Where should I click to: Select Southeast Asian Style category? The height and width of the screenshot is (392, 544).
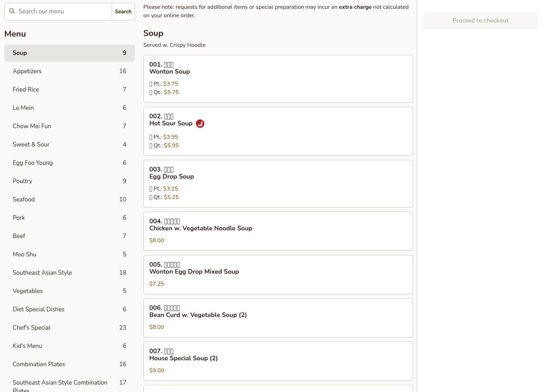(x=69, y=273)
